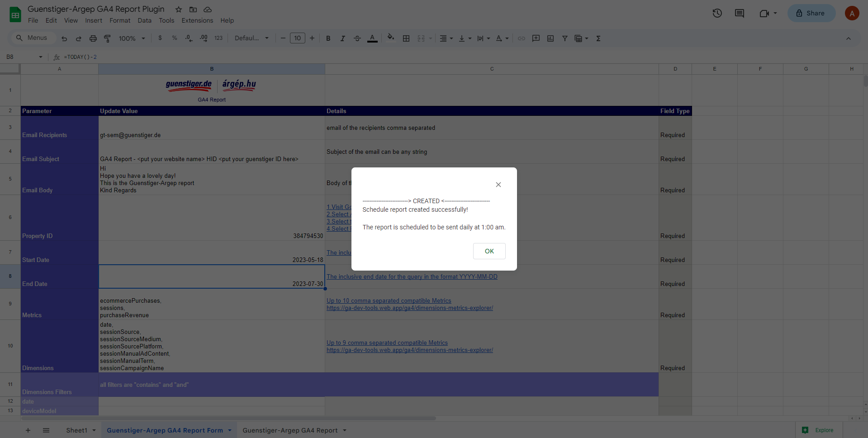868x438 pixels.
Task: Open Up to 10 comma separated Metrics link
Action: pos(389,300)
